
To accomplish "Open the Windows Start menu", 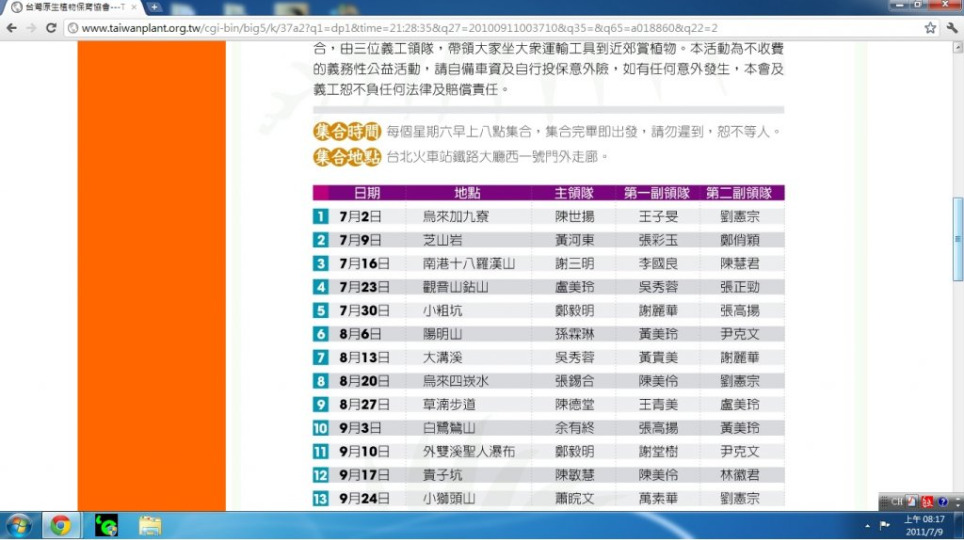I will point(19,525).
